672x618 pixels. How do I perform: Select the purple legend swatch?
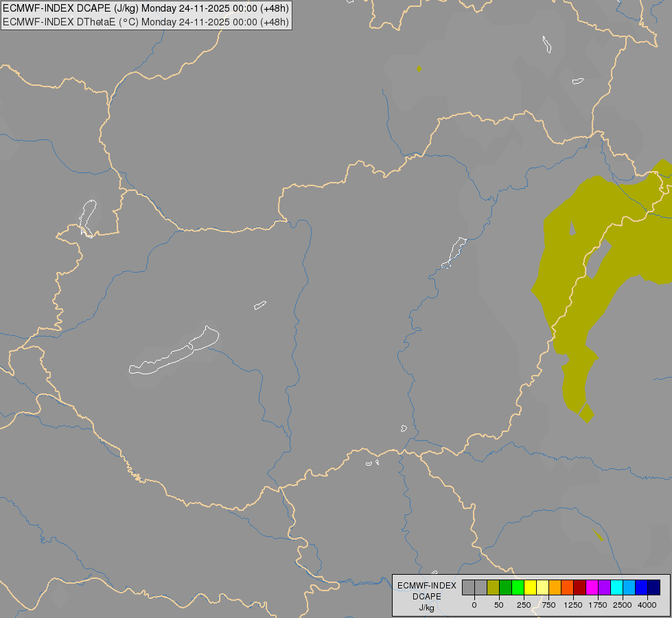point(604,587)
